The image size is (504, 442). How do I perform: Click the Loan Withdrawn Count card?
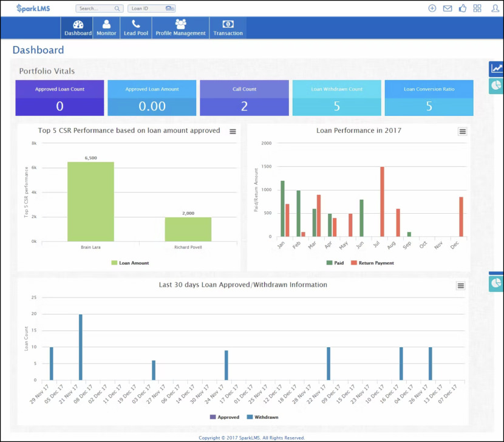click(336, 98)
